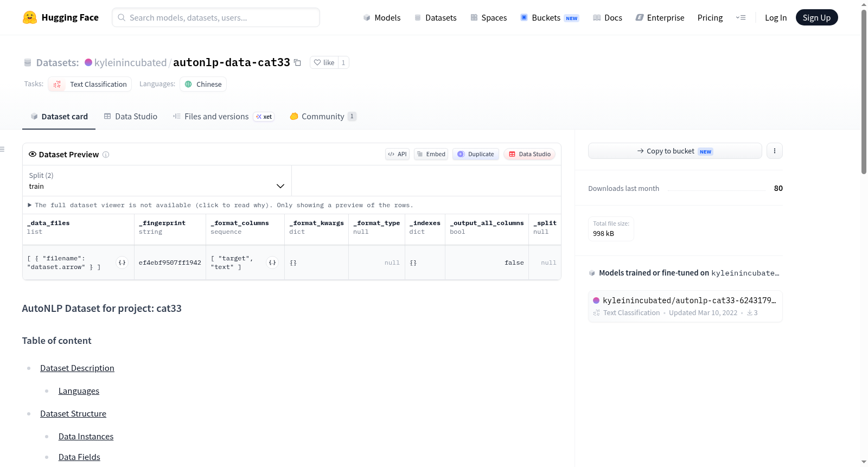Expand the _data_files cell JSON braces icon

pos(122,263)
